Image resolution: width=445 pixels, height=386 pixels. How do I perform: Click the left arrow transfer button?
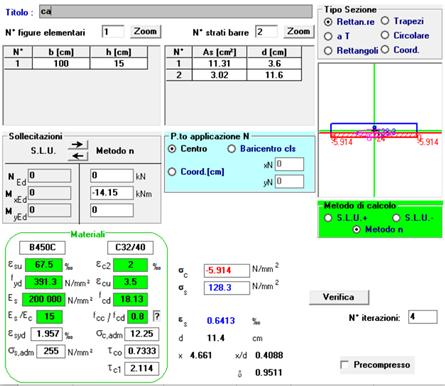tap(78, 156)
